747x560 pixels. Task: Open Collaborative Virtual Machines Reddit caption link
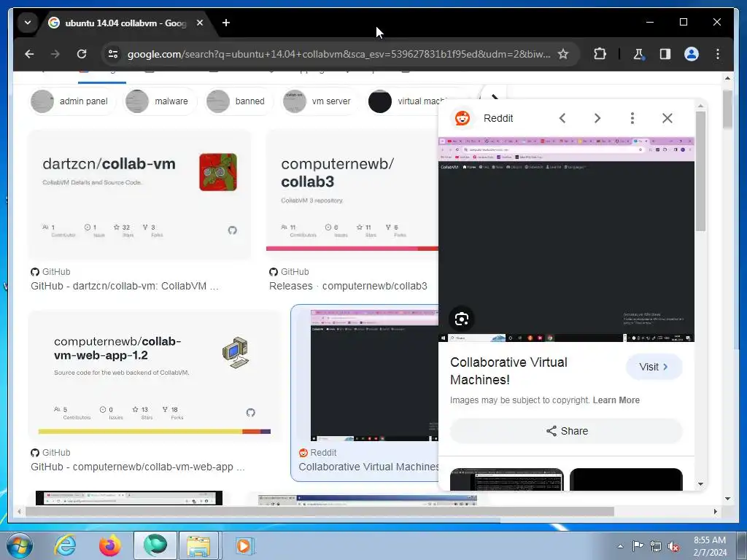click(368, 467)
